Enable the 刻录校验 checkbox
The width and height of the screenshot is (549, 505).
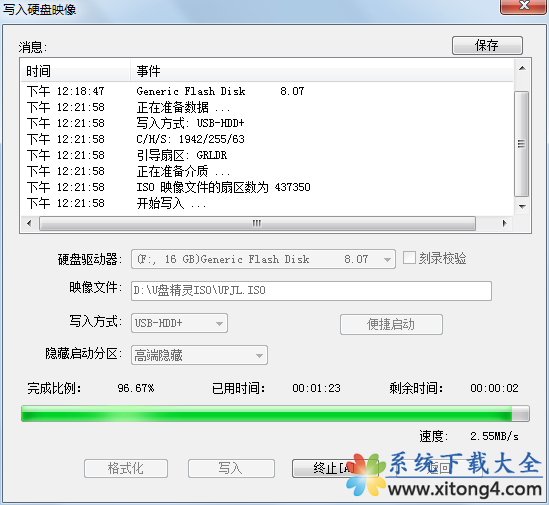coord(409,258)
